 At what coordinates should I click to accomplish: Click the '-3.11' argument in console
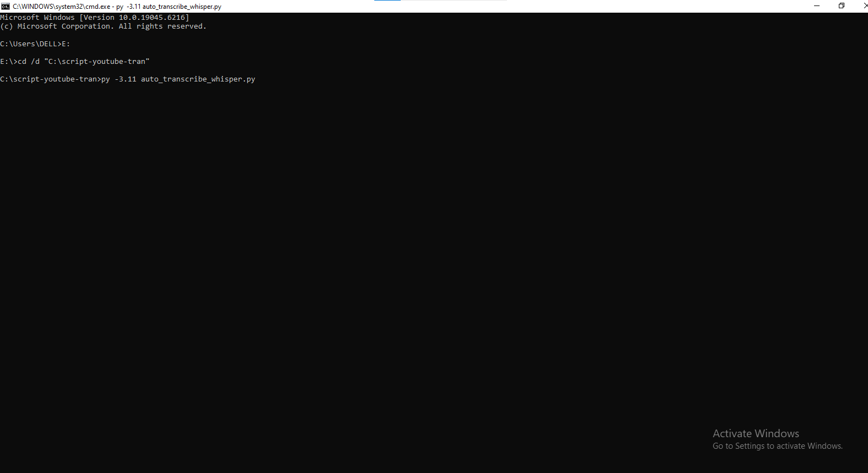(x=125, y=79)
